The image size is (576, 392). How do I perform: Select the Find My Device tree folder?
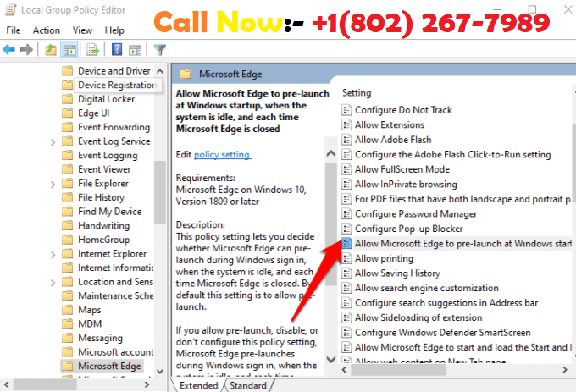coord(102,212)
